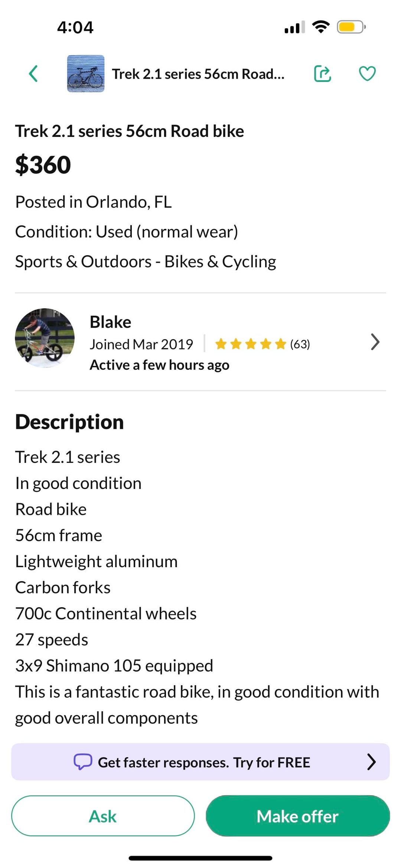Tap the seller name Blake
The height and width of the screenshot is (868, 401).
click(x=110, y=322)
